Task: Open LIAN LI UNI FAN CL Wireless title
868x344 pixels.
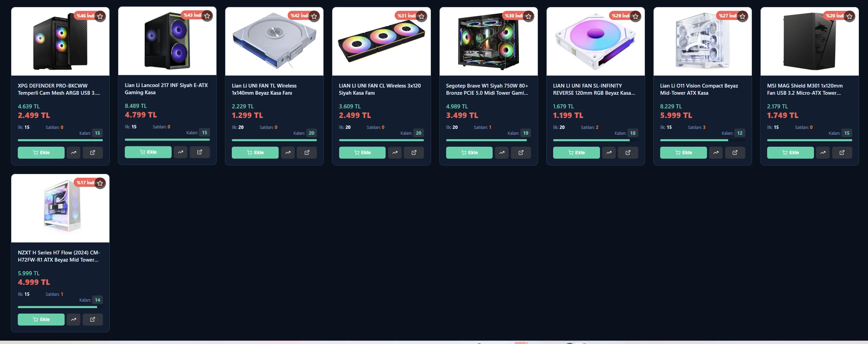Action: click(380, 89)
